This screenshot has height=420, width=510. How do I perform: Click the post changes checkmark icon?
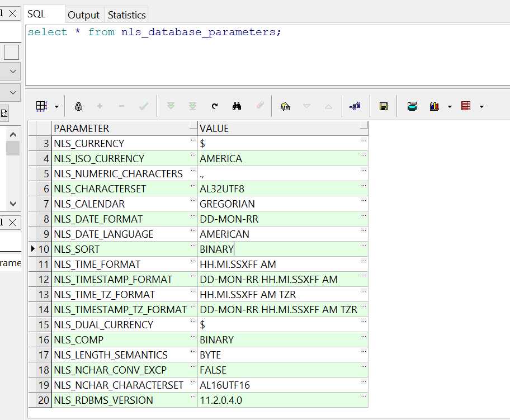[143, 106]
